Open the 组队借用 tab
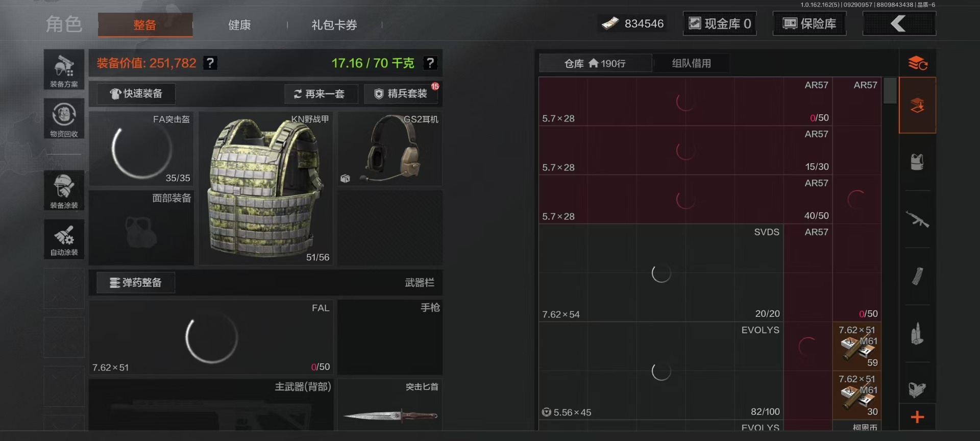Screen dimensions: 980x441 click(691, 63)
